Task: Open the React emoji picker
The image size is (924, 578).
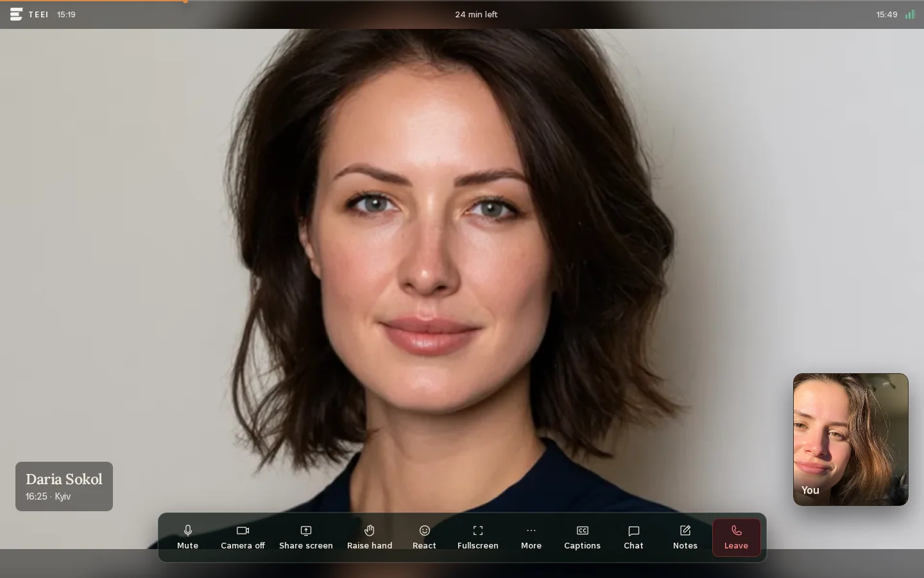Action: click(x=424, y=538)
